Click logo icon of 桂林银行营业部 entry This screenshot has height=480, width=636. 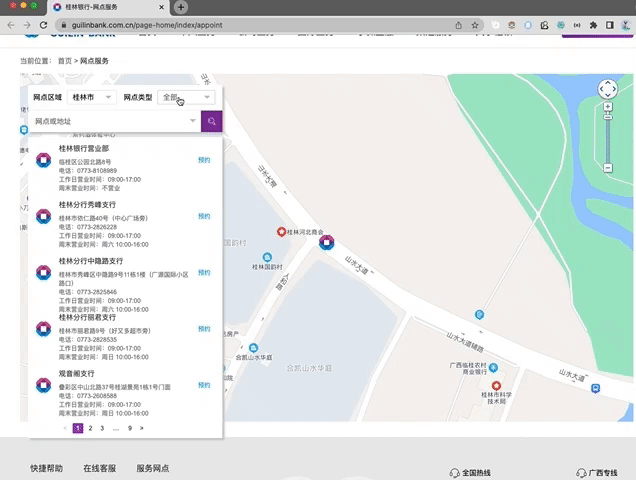[x=43, y=160]
